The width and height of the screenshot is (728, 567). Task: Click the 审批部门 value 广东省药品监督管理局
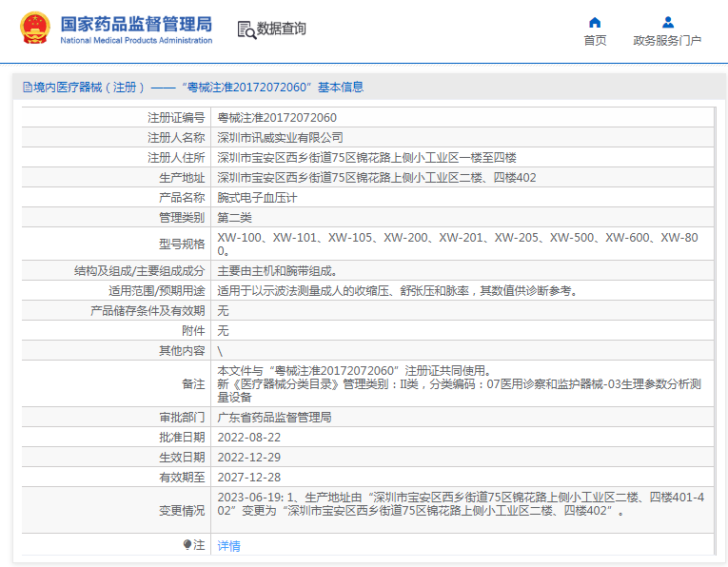click(274, 417)
